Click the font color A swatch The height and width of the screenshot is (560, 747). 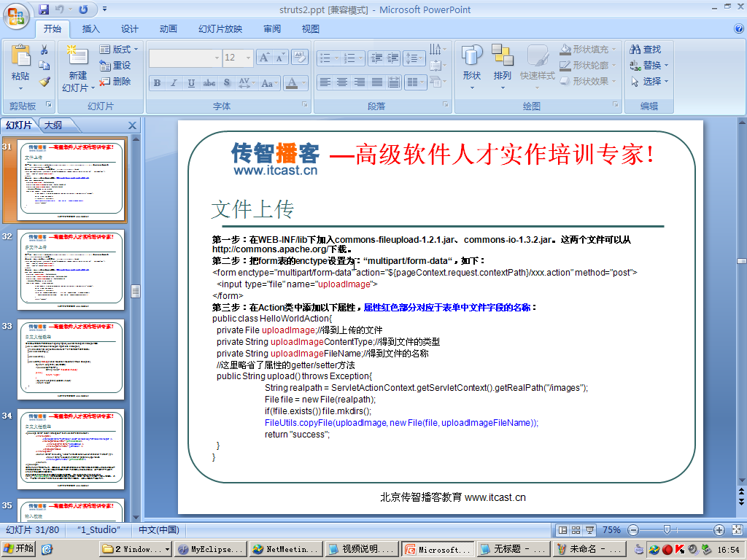click(x=293, y=83)
